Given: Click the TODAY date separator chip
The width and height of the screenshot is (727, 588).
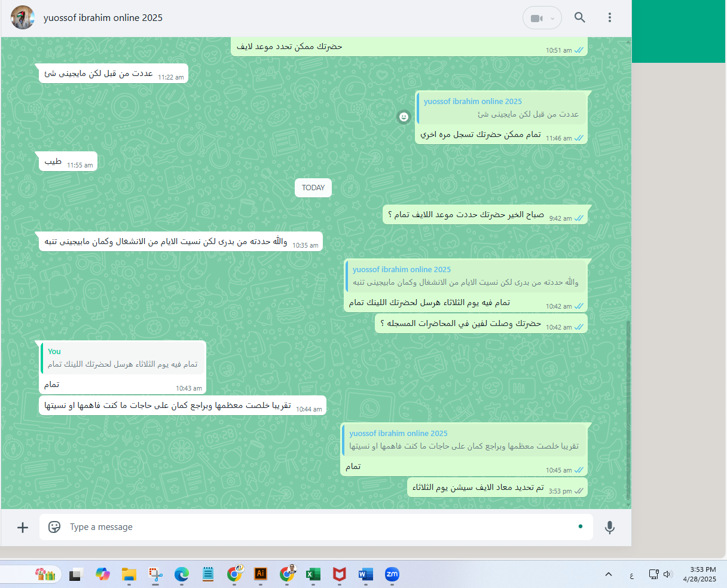Looking at the screenshot, I should [x=313, y=188].
